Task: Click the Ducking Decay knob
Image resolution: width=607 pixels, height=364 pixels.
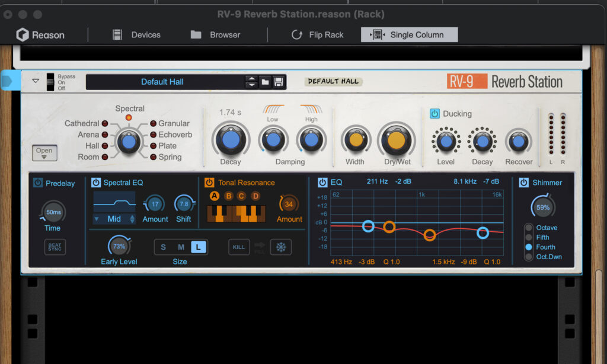Action: coord(482,141)
